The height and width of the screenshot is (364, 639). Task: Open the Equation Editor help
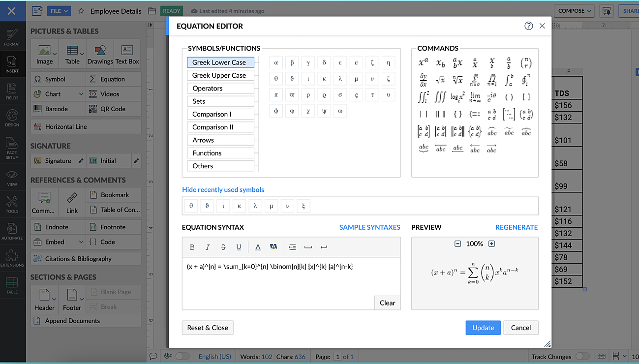(x=528, y=26)
